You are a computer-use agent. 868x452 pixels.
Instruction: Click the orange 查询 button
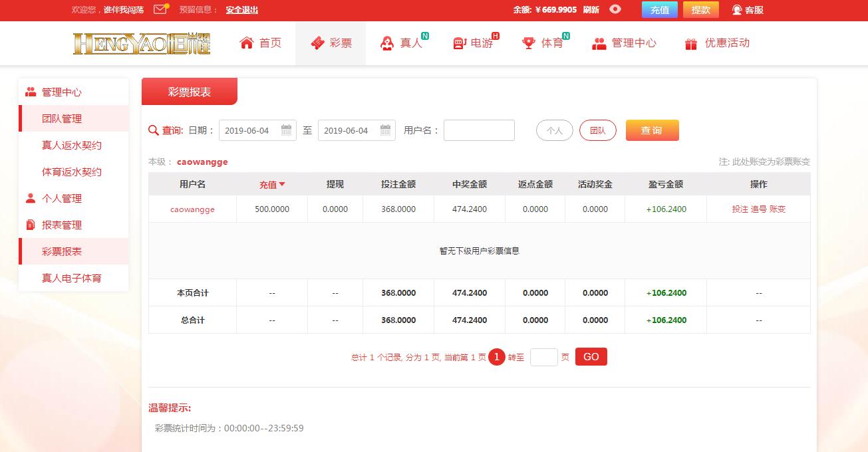coord(652,130)
